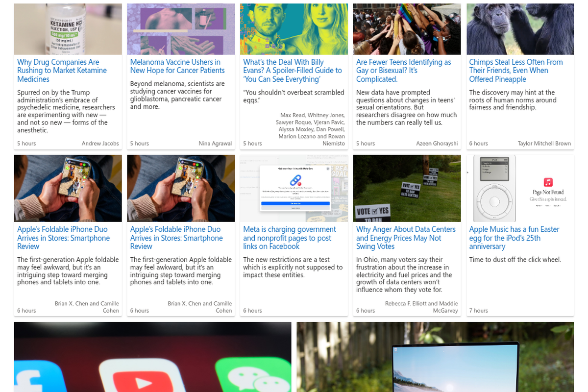Click the '6 hours' timestamp on Data Centers card

(366, 311)
